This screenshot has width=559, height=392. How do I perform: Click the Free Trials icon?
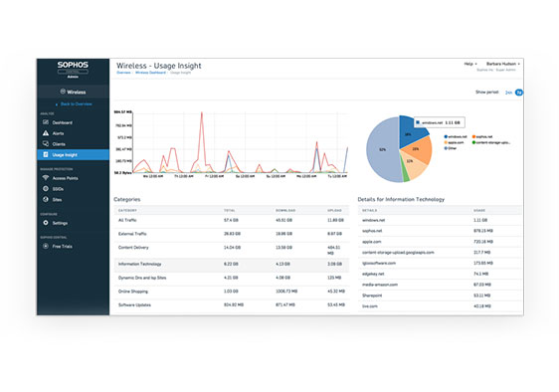click(x=46, y=246)
